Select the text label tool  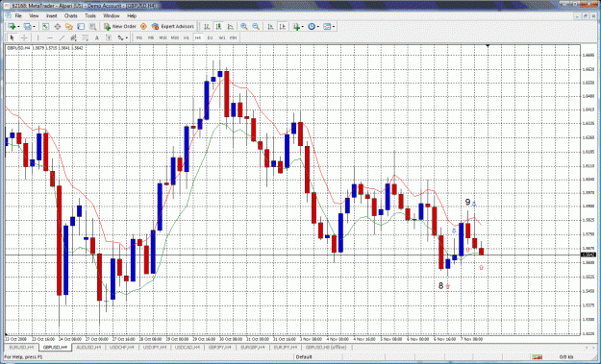point(109,37)
